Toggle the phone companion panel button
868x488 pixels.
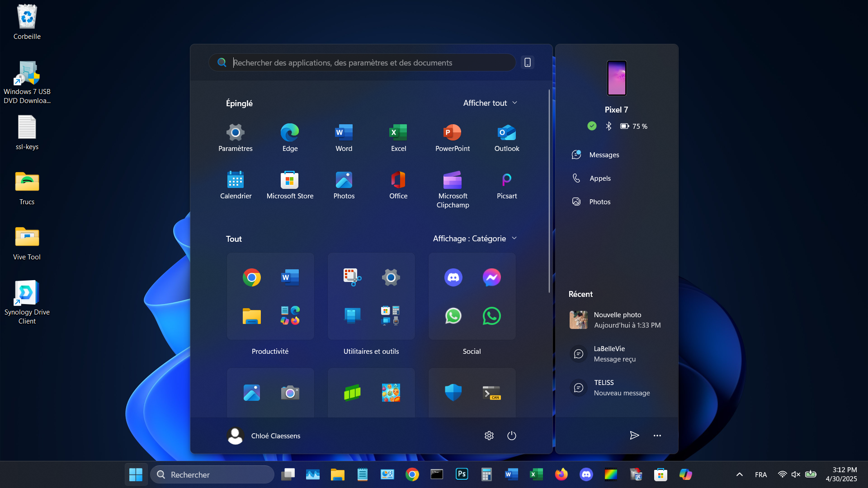pyautogui.click(x=528, y=62)
